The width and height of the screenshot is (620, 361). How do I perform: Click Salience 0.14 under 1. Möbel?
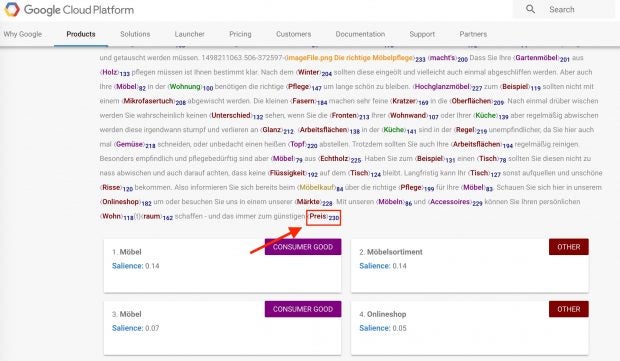[136, 266]
